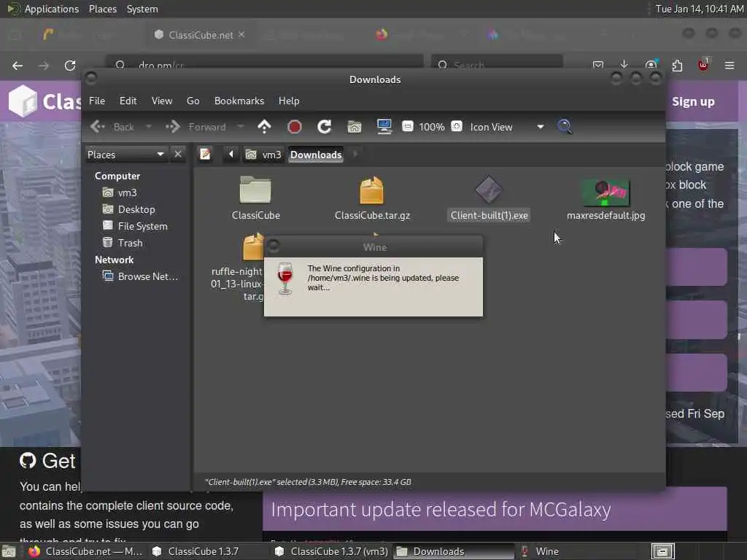Open the Icon View mode dropdown
This screenshot has height=560, width=747.
tap(507, 127)
